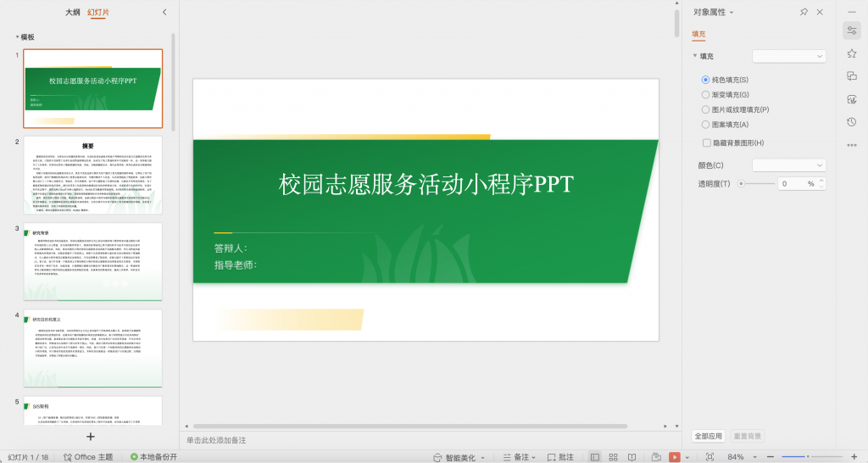Viewport: 868px width, 463px height.
Task: Click the 全部应用 apply to all button
Action: pyautogui.click(x=709, y=436)
